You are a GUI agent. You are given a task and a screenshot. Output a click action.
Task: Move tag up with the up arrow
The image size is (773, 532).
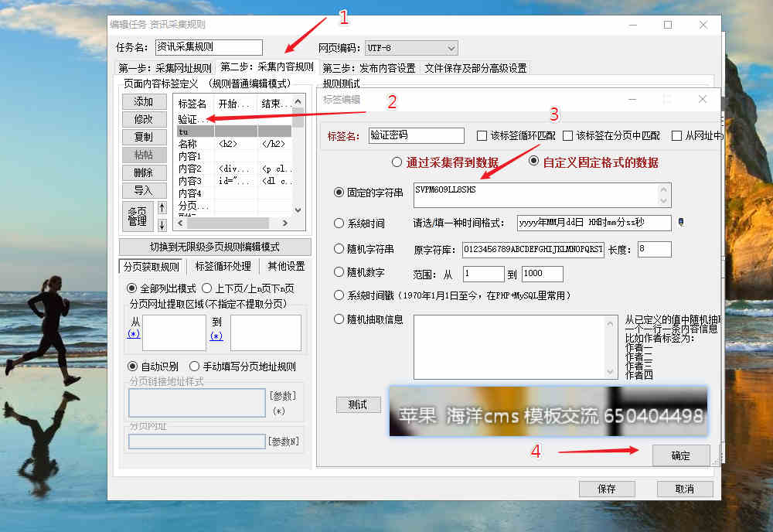click(x=162, y=207)
